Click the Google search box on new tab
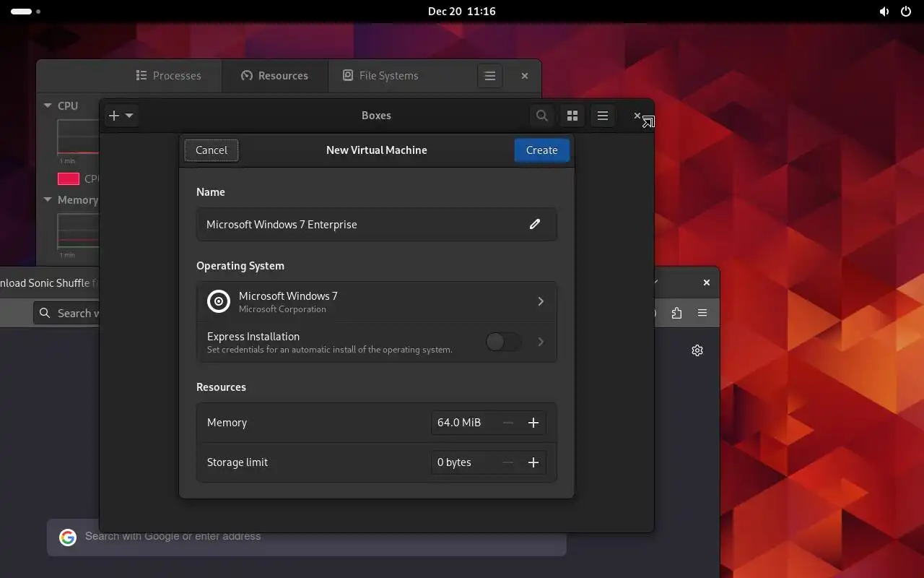924x578 pixels. click(x=307, y=537)
